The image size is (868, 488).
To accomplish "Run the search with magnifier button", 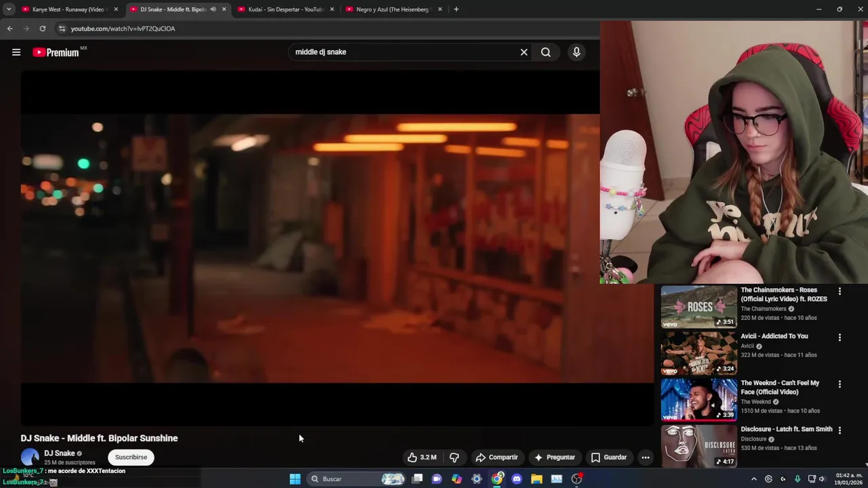I will pos(546,52).
